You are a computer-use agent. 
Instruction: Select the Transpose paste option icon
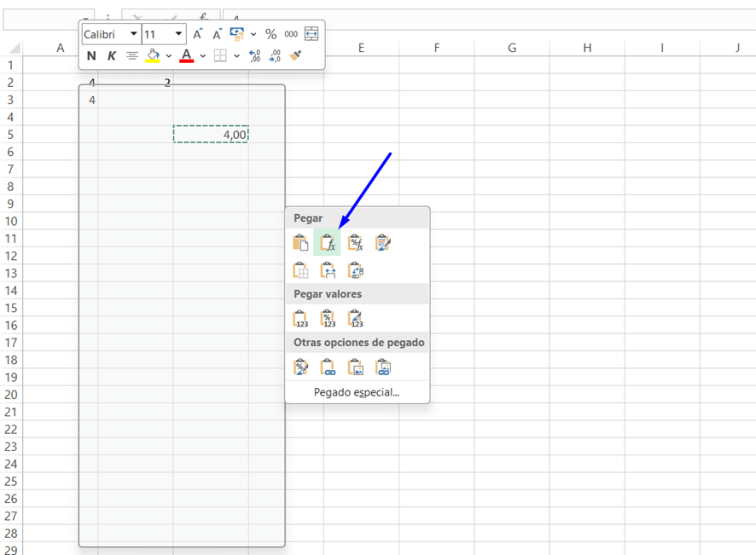pos(356,270)
